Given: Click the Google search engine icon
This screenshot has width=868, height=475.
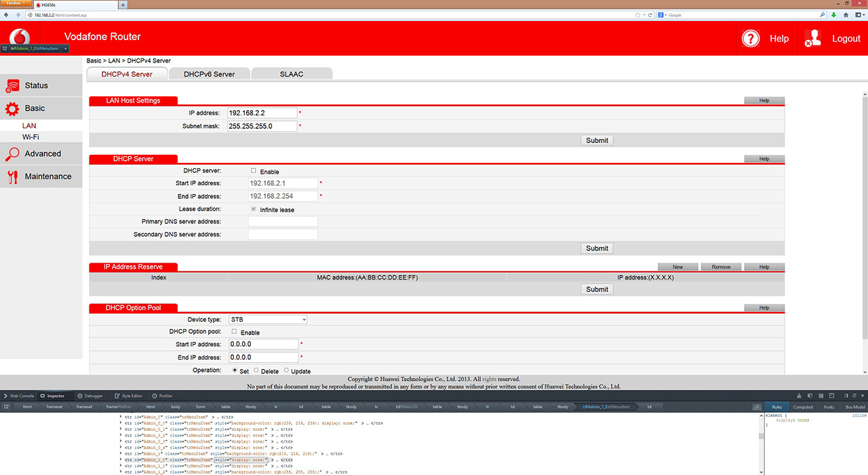Looking at the screenshot, I should pos(660,14).
